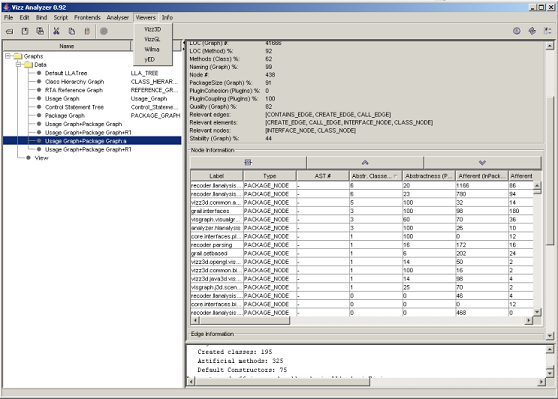Click the LLA_TREE type value
This screenshot has width=558, height=399.
point(144,73)
